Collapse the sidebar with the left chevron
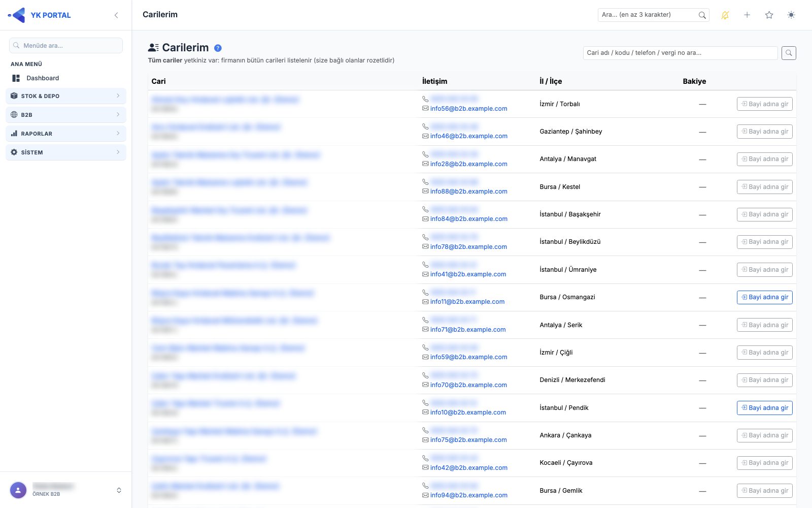 116,15
